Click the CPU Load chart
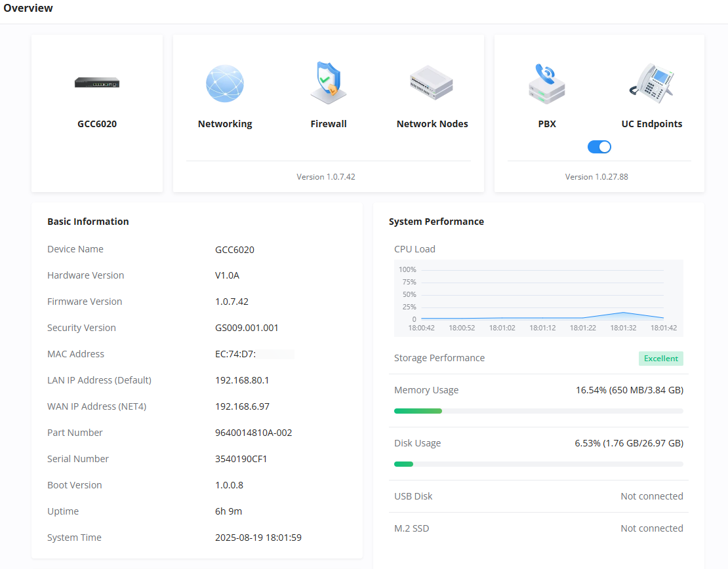The height and width of the screenshot is (569, 728). point(538,298)
